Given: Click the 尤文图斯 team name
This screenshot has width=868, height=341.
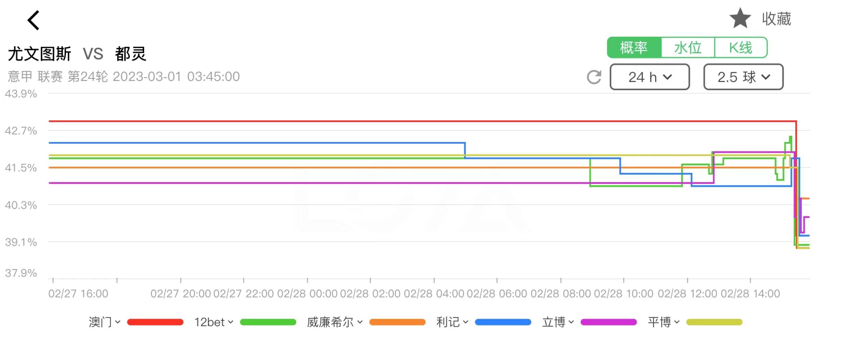Looking at the screenshot, I should pos(39,53).
